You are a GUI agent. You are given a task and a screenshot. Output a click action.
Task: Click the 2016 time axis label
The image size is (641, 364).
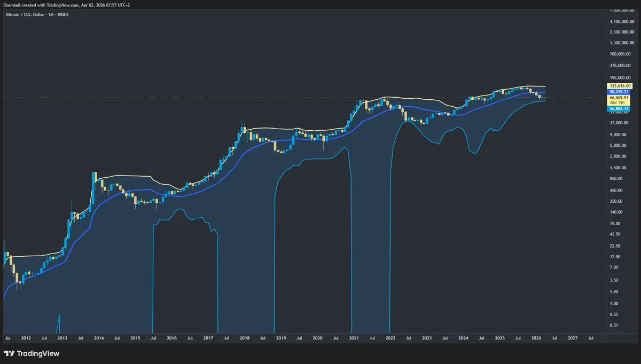click(171, 338)
